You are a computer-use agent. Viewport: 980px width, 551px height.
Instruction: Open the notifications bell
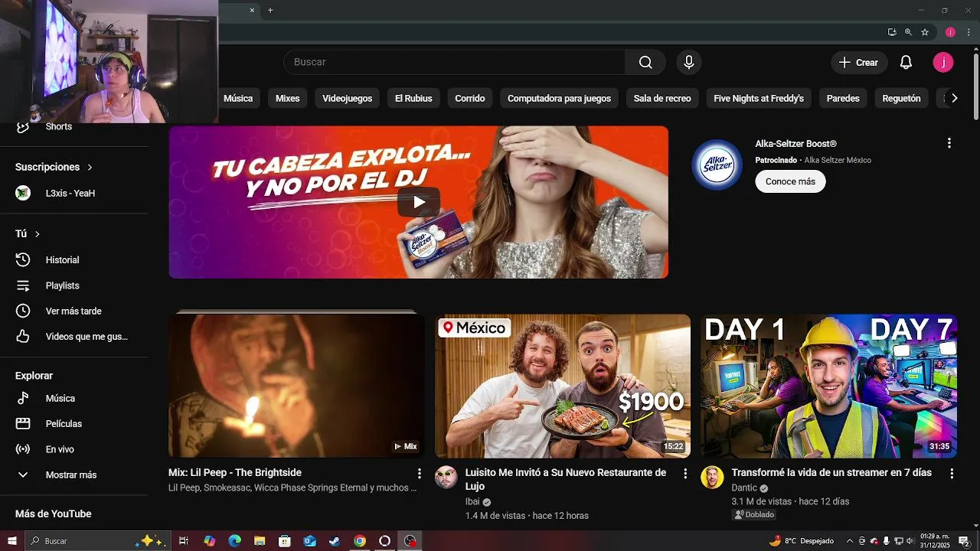[x=906, y=63]
